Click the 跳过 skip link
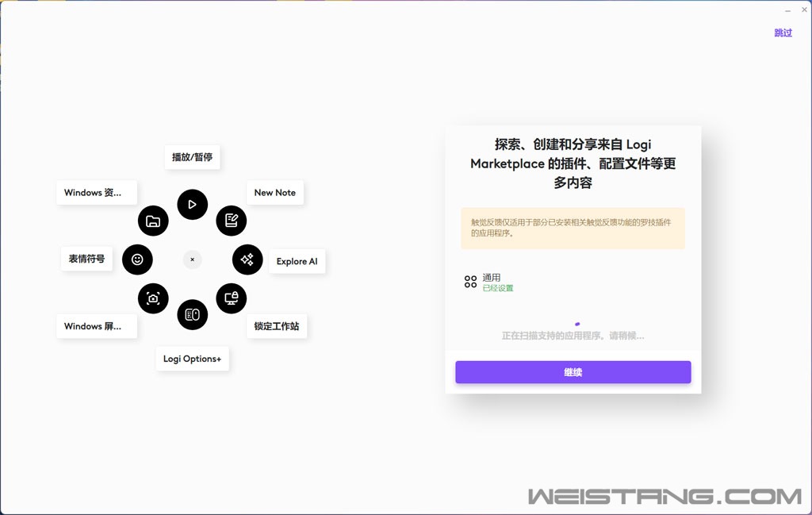The height and width of the screenshot is (515, 812). [x=783, y=33]
